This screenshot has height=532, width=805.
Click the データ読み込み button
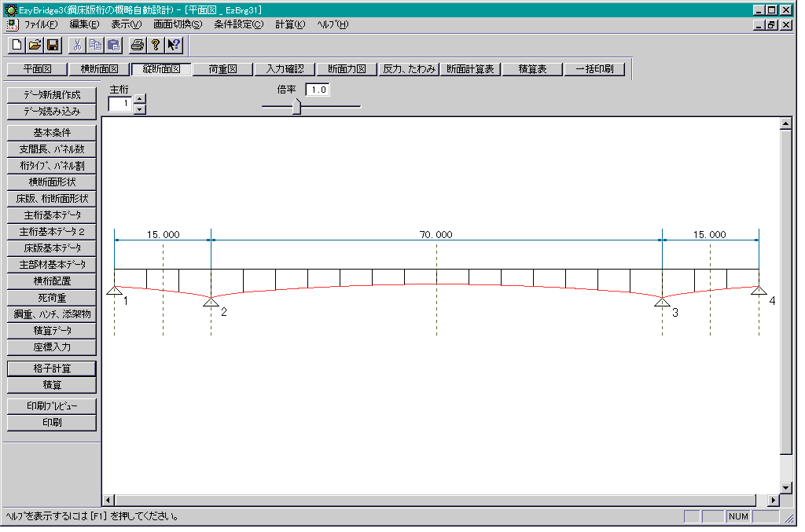(52, 112)
